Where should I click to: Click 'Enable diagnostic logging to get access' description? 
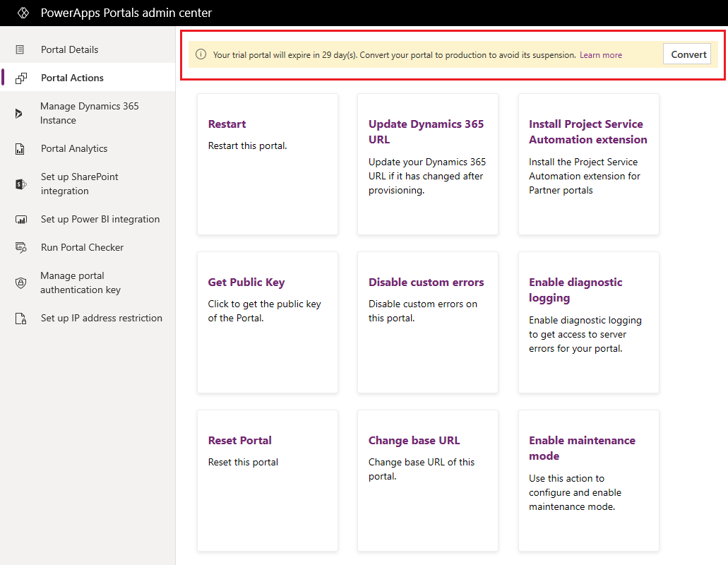point(585,334)
